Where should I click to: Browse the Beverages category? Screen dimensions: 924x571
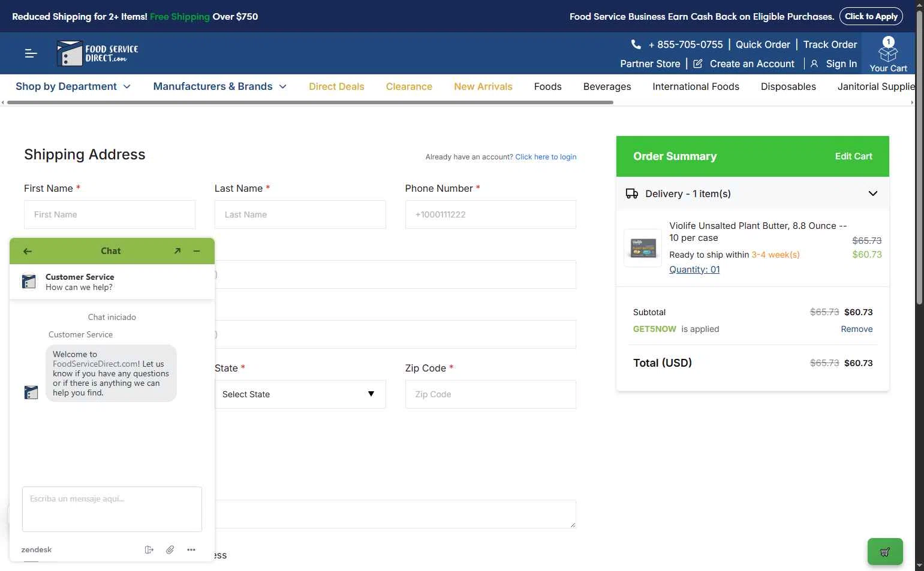coord(607,86)
